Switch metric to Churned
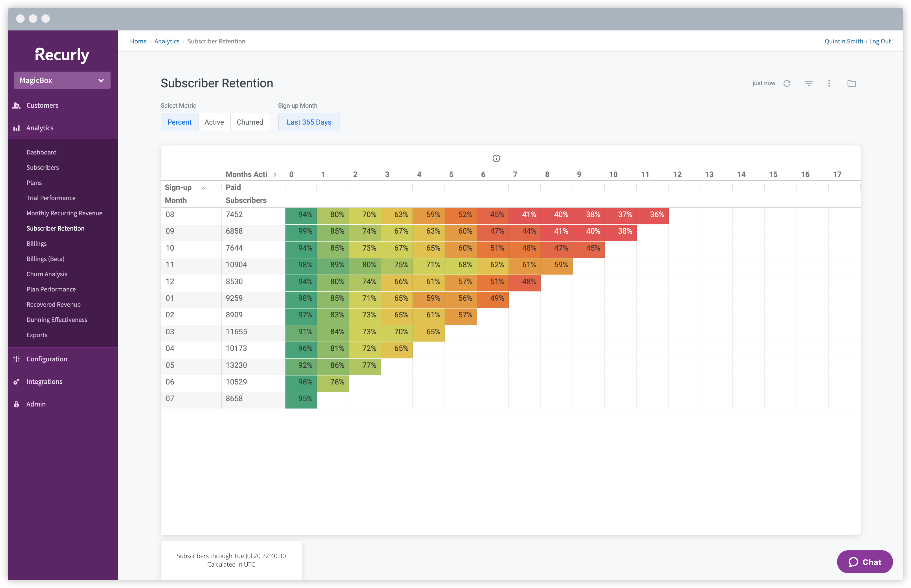Viewport: 911px width, 588px height. (x=250, y=122)
